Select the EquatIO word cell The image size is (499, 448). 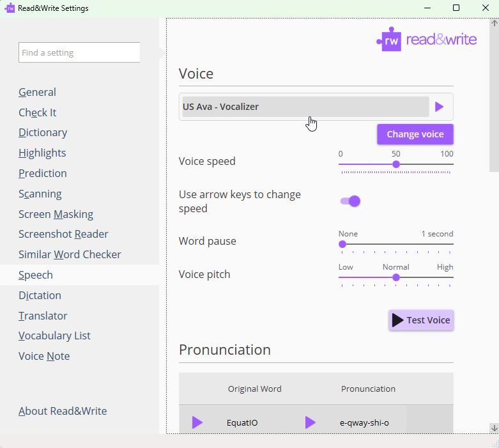(x=242, y=423)
